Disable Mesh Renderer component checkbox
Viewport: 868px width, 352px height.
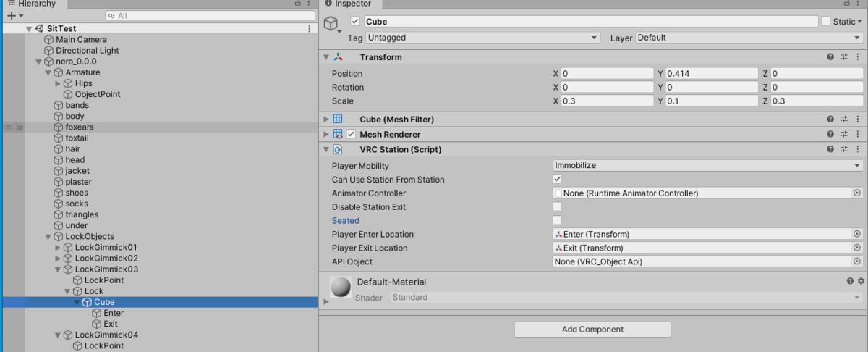pos(351,135)
